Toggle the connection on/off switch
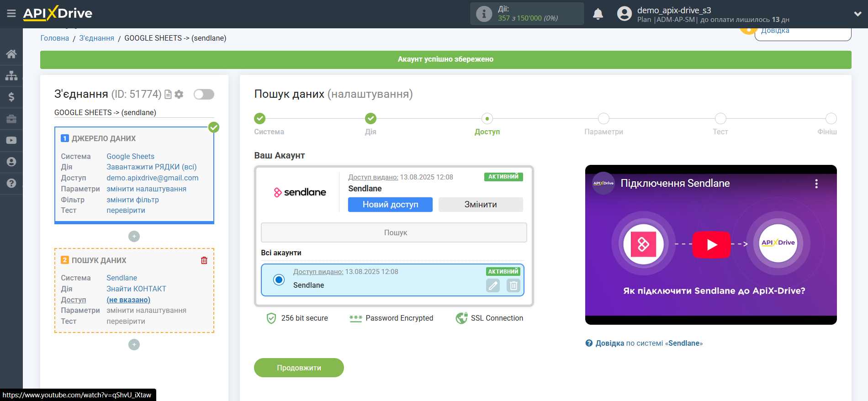The width and height of the screenshot is (868, 401). [x=204, y=94]
